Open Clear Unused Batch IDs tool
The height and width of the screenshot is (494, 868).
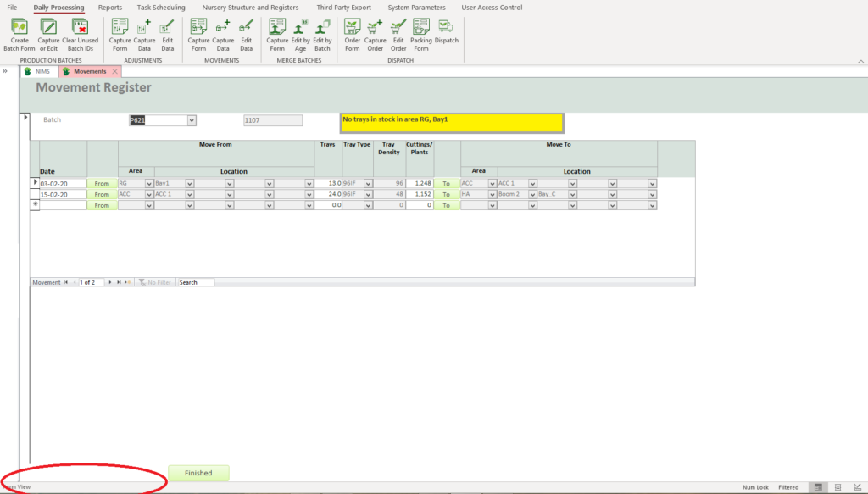coord(81,34)
